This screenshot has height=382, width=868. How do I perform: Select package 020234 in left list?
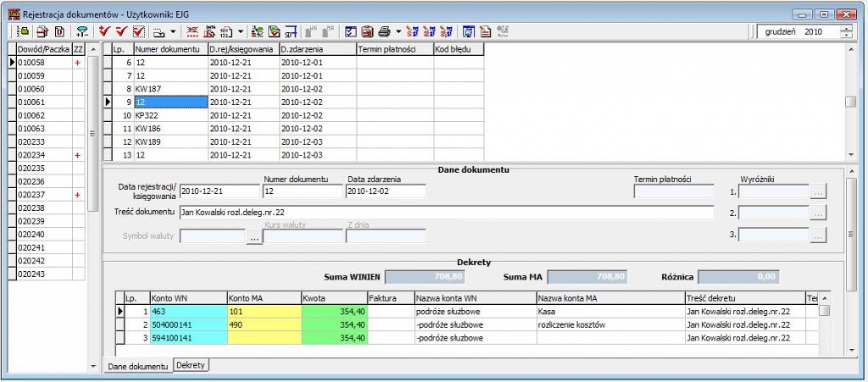(44, 155)
